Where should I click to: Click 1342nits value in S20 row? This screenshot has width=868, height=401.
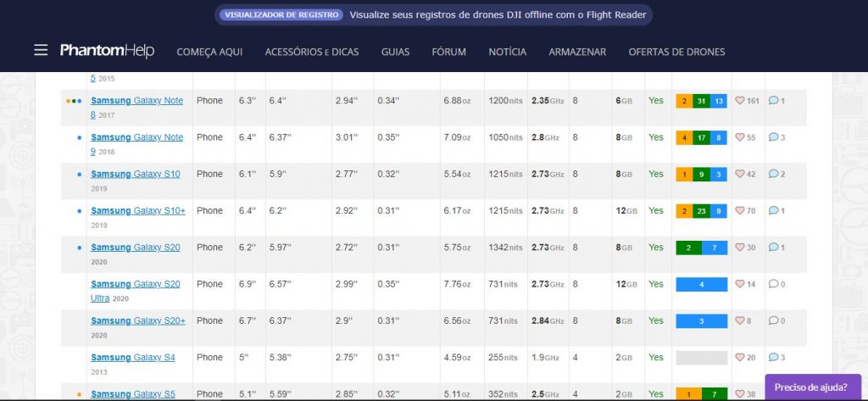pos(505,248)
